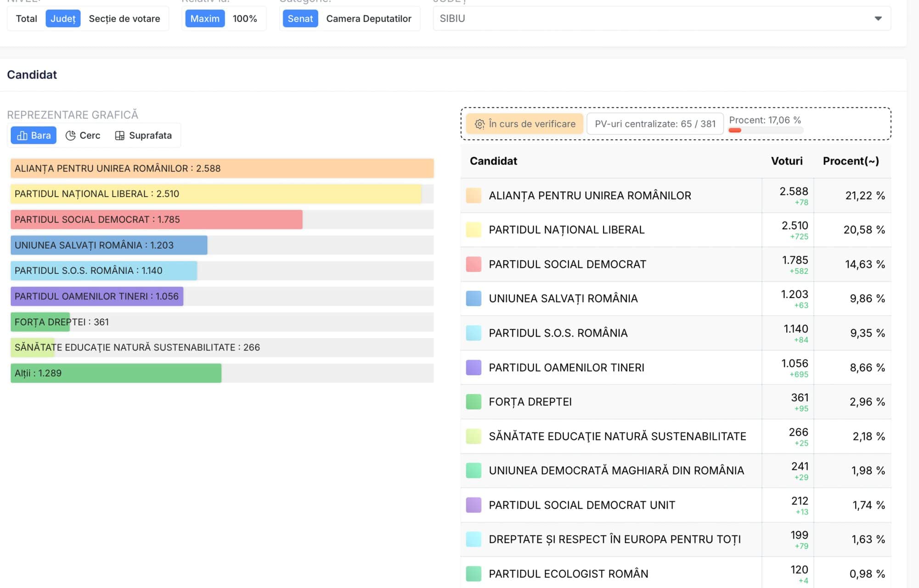This screenshot has width=919, height=588.
Task: Click the +725 vote change value
Action: (799, 237)
